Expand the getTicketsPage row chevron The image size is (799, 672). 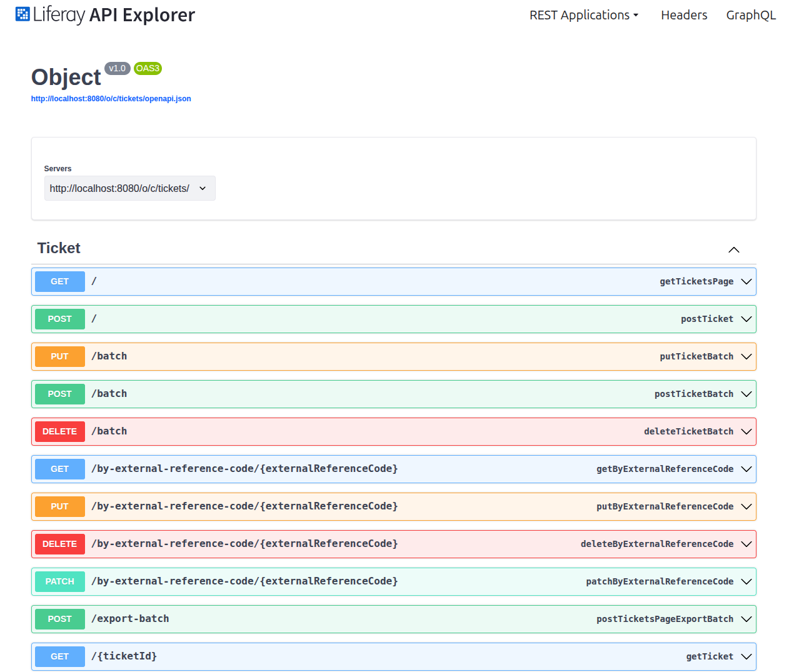[746, 281]
